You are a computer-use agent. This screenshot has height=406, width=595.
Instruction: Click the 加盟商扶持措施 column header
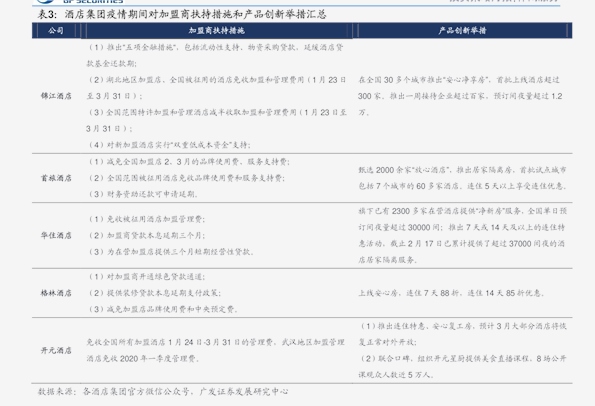[217, 31]
